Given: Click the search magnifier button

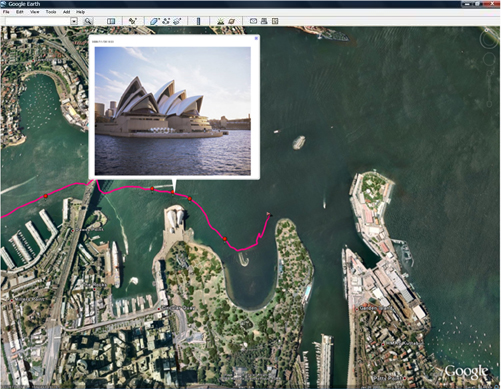Looking at the screenshot, I should click(x=88, y=21).
